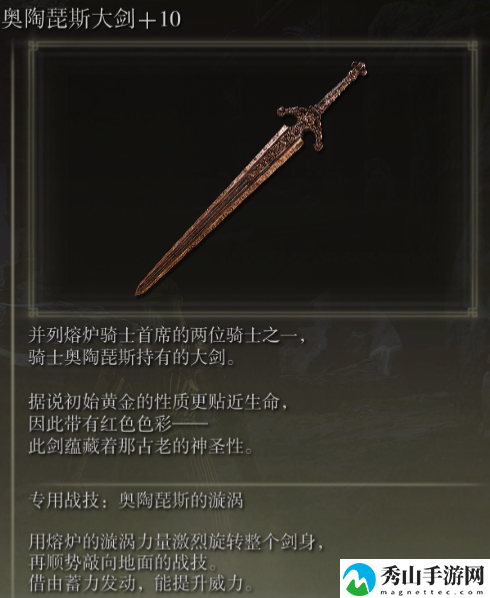Open the 秀山手游网 watermark link
Viewport: 490px width, 598px height.
click(x=415, y=578)
